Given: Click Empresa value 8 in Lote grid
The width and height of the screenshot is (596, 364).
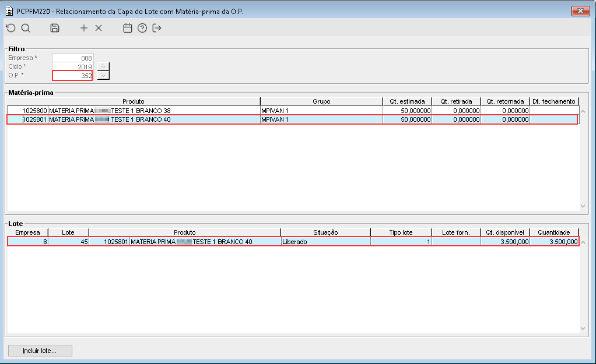Looking at the screenshot, I should click(28, 241).
